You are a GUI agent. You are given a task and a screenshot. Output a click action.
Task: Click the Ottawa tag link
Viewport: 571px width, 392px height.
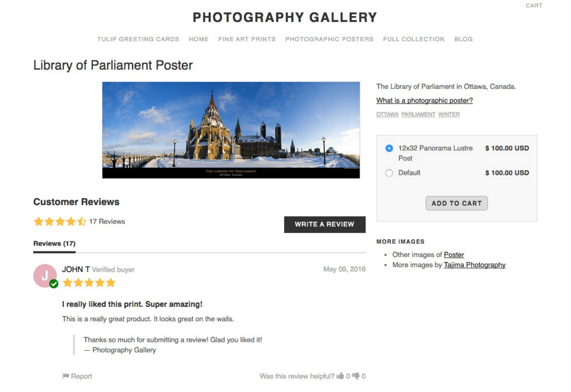coord(387,114)
